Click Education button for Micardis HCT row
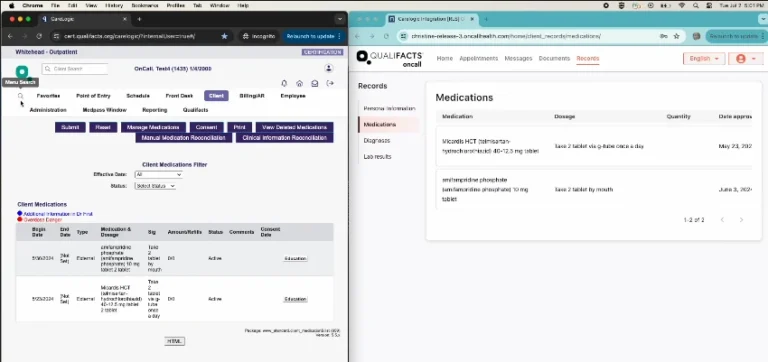This screenshot has height=362, width=768. [x=295, y=299]
